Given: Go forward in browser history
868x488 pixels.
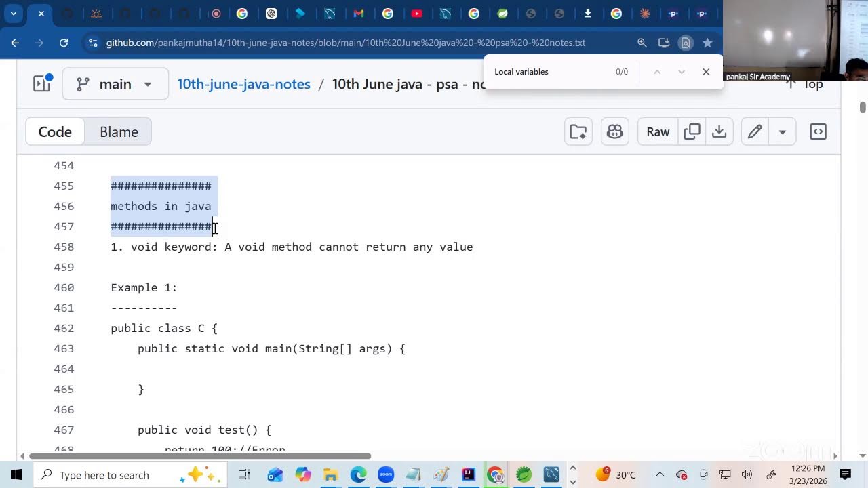Looking at the screenshot, I should 39,43.
